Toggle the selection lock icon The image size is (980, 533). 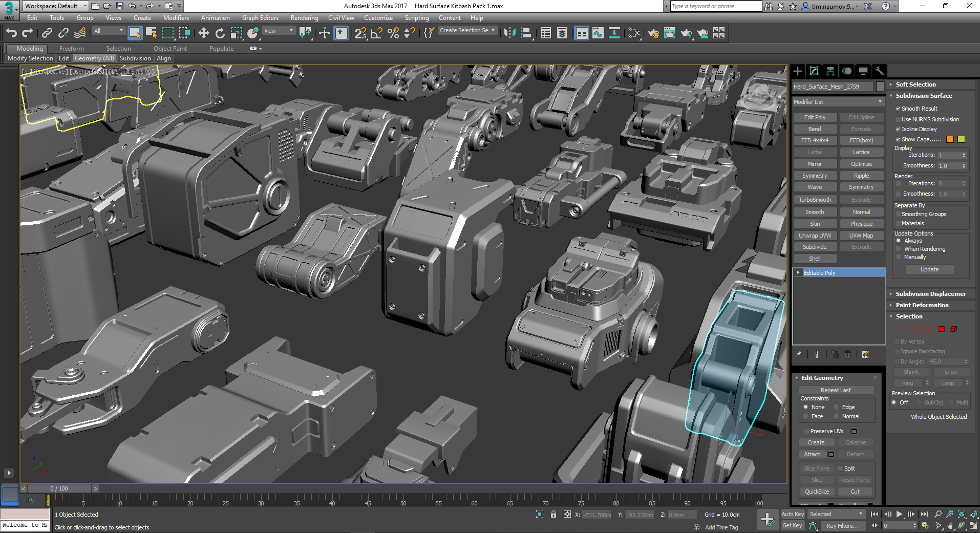pyautogui.click(x=553, y=515)
